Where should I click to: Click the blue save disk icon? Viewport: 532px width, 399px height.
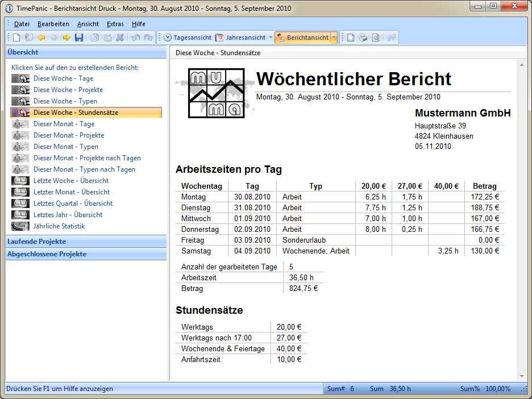pos(79,38)
